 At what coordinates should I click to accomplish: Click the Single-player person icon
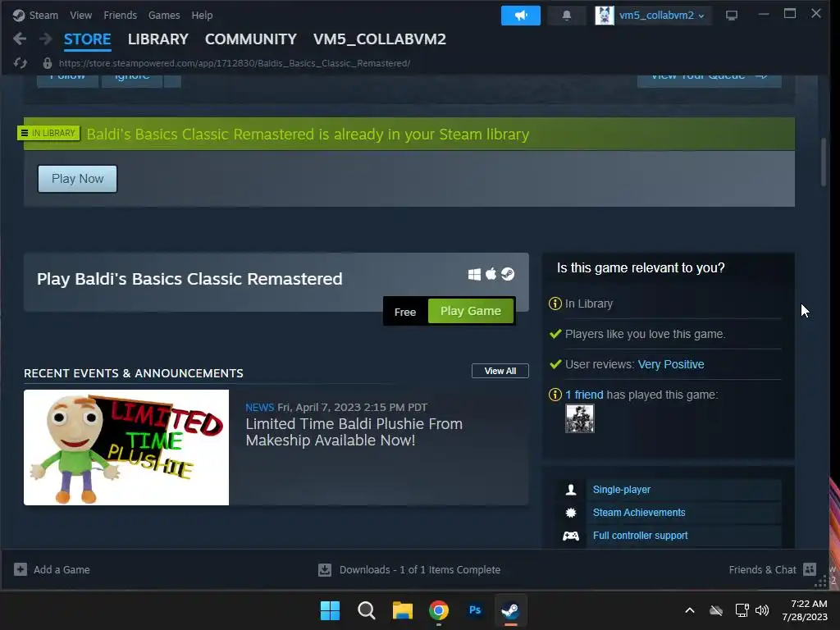coord(571,490)
